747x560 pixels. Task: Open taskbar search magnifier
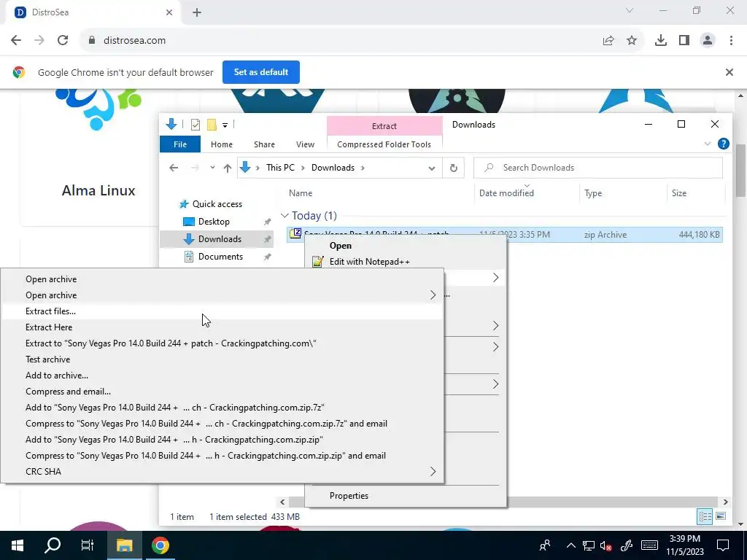point(53,545)
